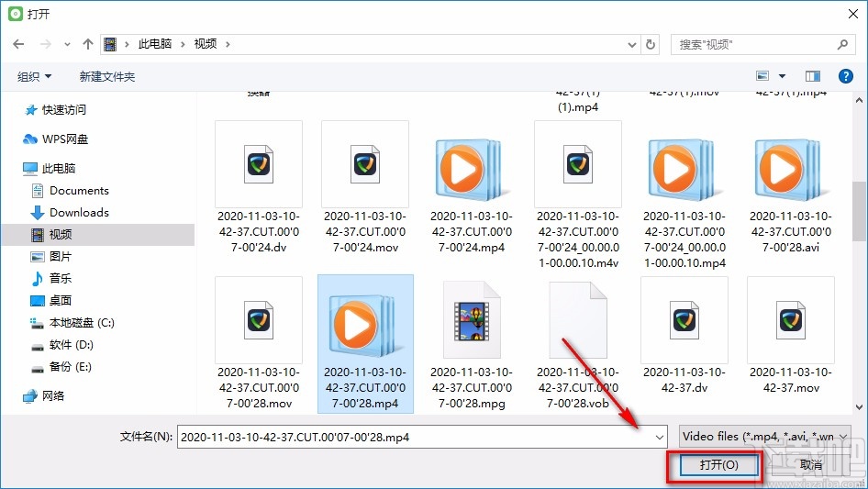Open 图片 folder in sidebar

point(51,256)
